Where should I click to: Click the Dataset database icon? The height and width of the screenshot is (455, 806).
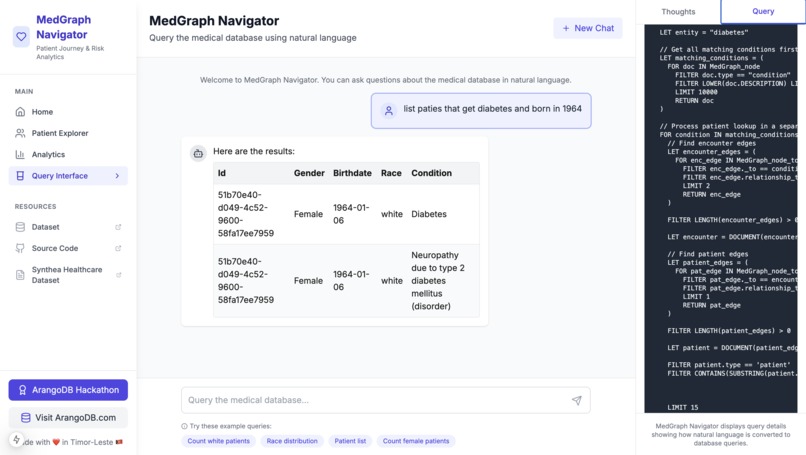(20, 227)
